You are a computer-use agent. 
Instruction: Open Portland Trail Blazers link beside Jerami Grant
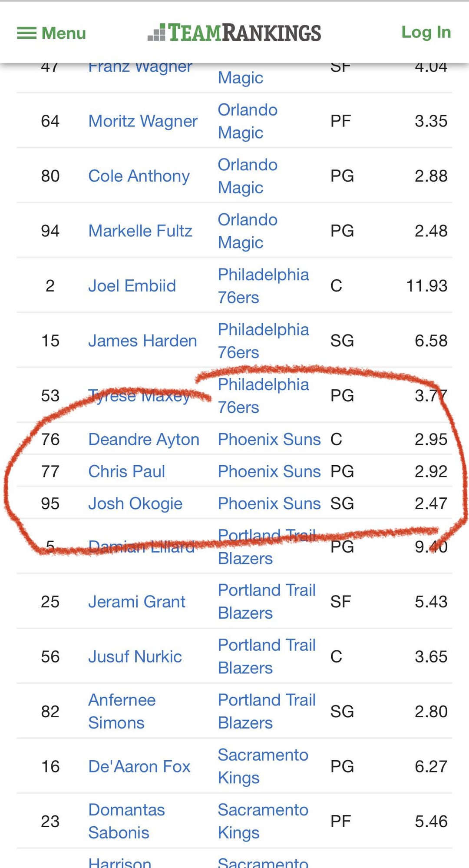pyautogui.click(x=267, y=602)
